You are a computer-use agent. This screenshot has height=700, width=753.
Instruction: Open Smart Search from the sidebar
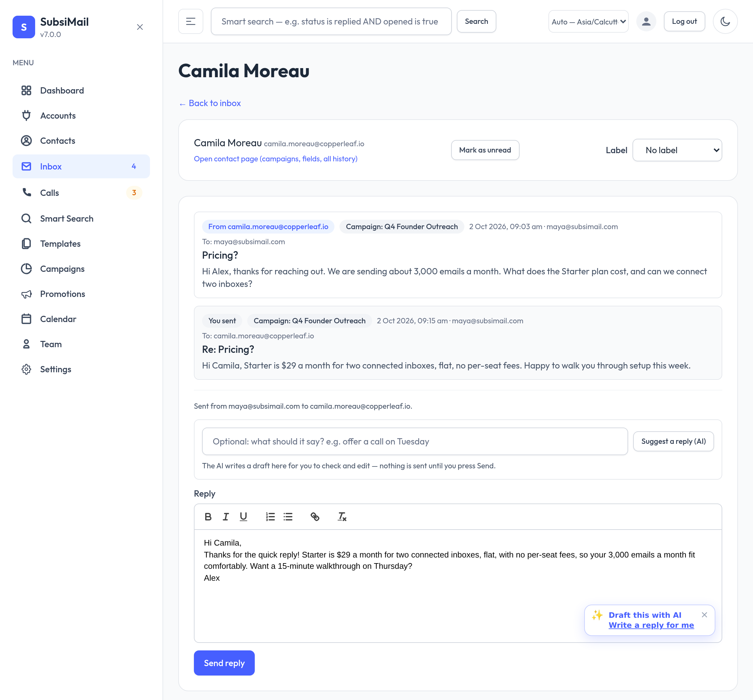tap(81, 218)
